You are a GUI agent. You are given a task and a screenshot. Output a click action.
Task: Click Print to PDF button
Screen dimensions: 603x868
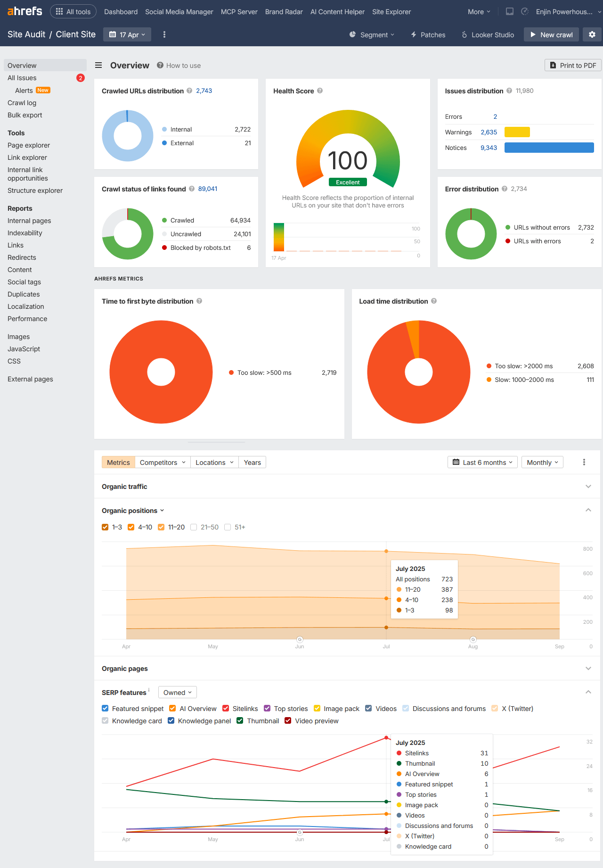click(x=573, y=66)
